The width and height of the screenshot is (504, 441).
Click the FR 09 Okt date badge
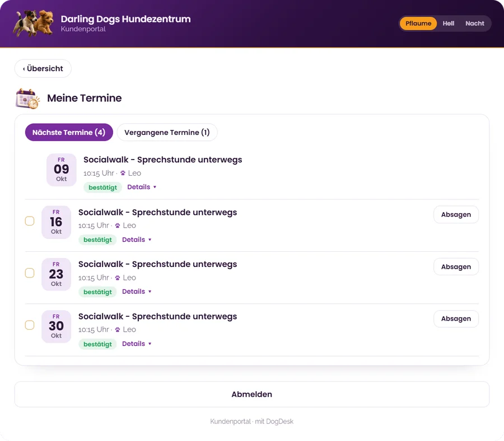(x=62, y=170)
